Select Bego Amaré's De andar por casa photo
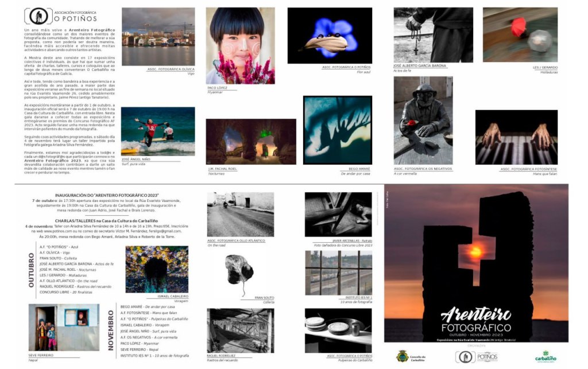Image resolution: width=588 pixels, height=369 pixels. pos(337,130)
